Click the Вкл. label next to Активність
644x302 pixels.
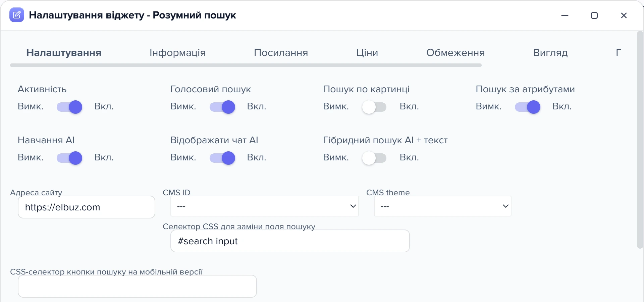104,107
